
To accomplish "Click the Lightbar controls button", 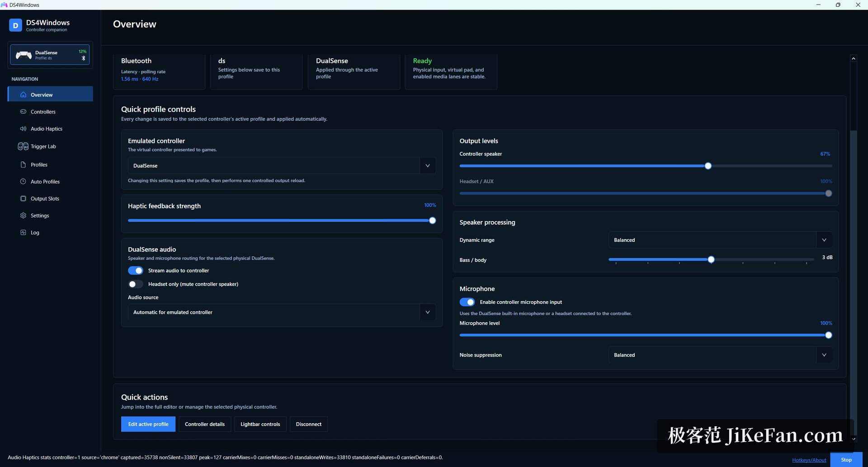I will coord(260,424).
